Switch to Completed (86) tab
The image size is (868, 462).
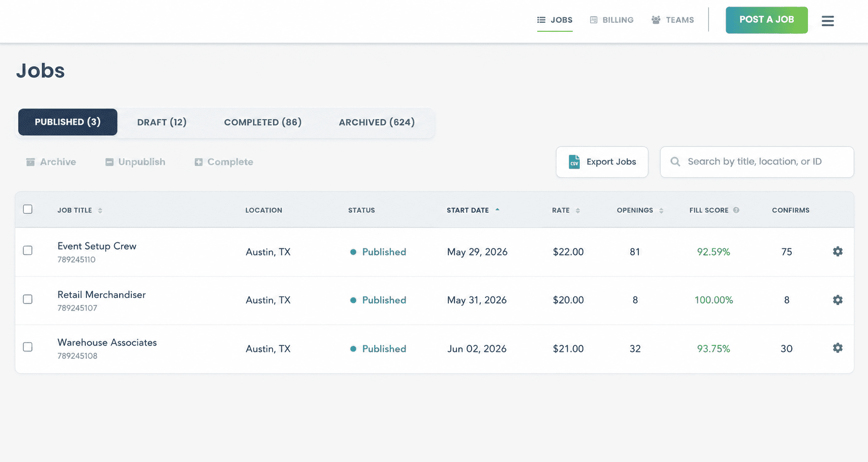coord(263,122)
